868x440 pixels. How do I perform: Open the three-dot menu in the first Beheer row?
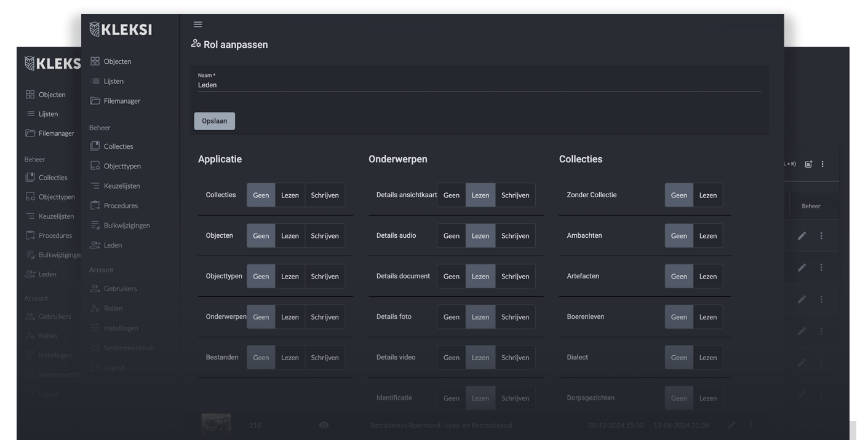click(821, 236)
